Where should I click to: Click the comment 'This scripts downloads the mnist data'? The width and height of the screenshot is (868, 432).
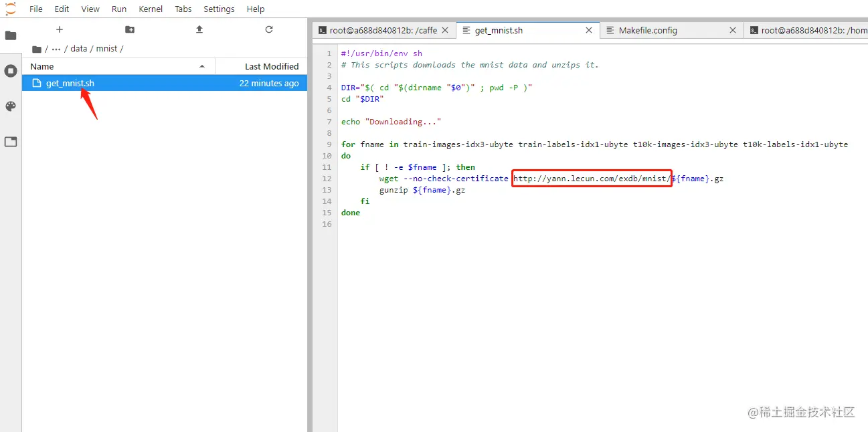pos(440,65)
